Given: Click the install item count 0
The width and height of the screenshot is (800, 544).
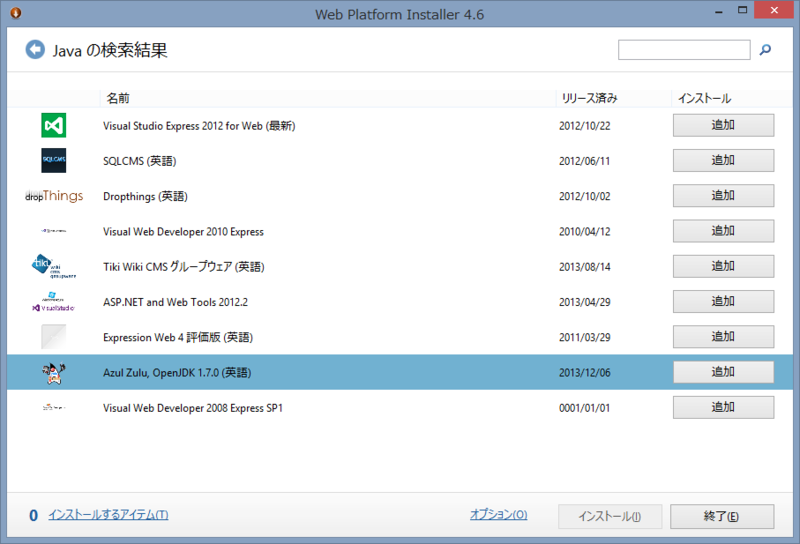Looking at the screenshot, I should pyautogui.click(x=33, y=515).
